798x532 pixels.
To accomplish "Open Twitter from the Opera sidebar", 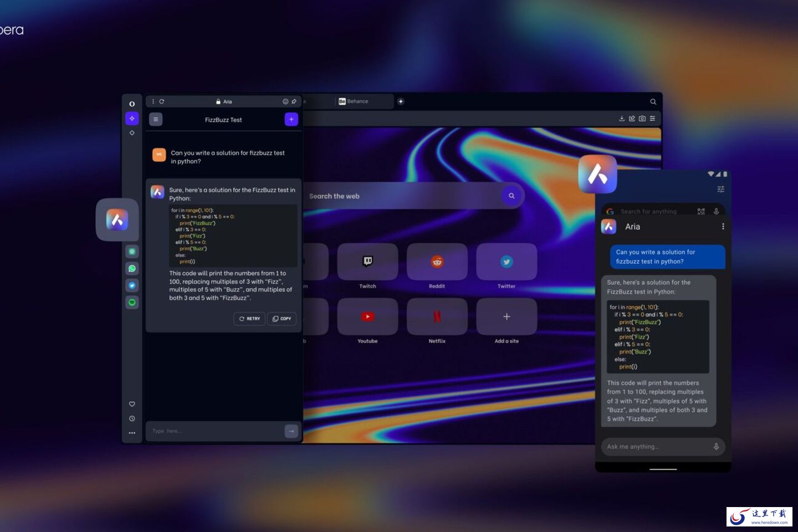I will click(132, 285).
